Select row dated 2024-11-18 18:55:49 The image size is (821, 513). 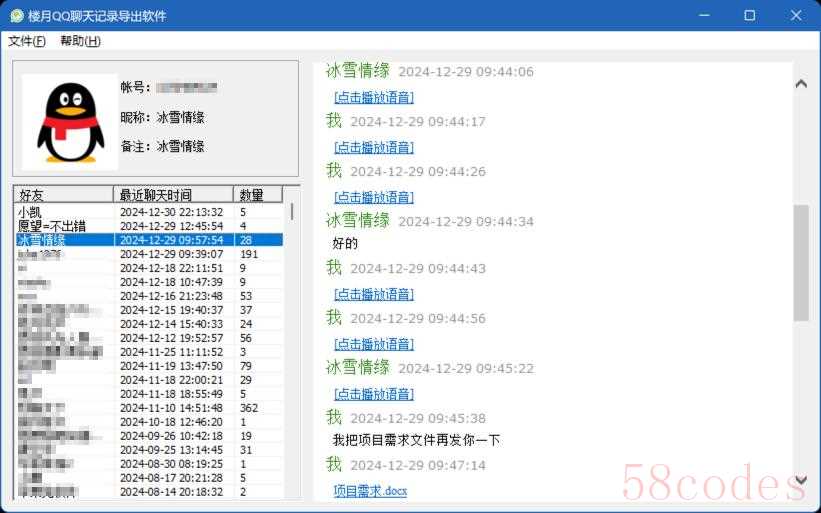tap(150, 394)
